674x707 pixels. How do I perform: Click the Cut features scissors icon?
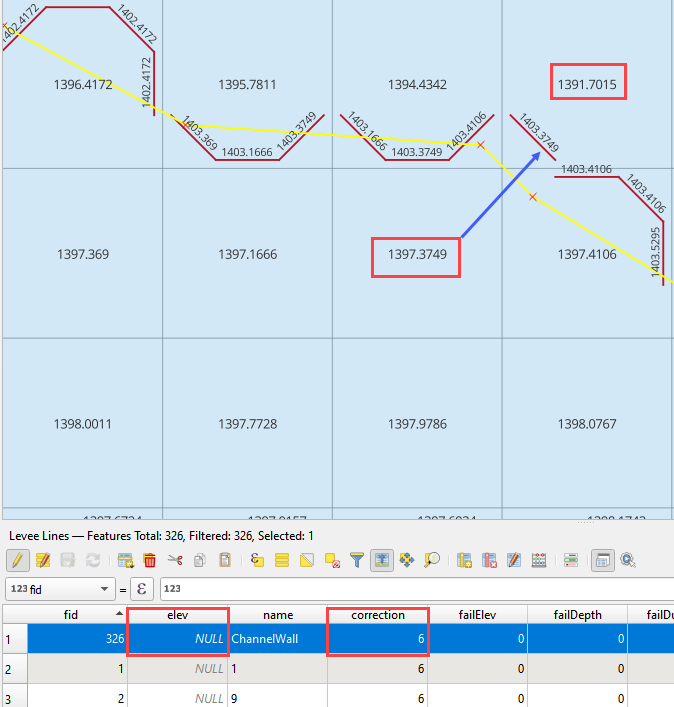(175, 560)
